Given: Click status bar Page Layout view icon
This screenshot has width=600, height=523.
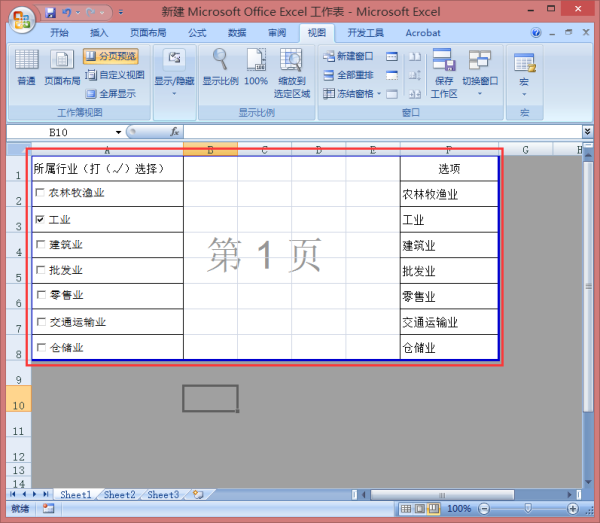Looking at the screenshot, I should [x=420, y=508].
